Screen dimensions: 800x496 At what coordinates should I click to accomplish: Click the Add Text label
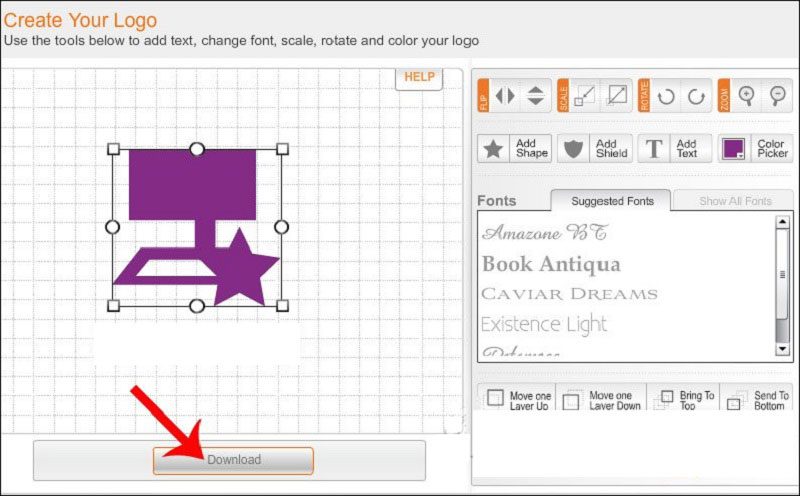click(687, 148)
